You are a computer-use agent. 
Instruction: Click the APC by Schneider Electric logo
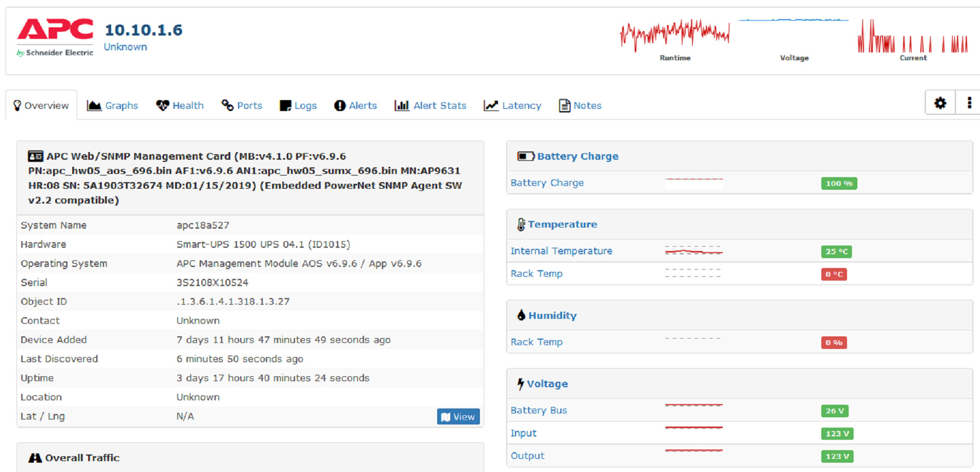point(55,37)
